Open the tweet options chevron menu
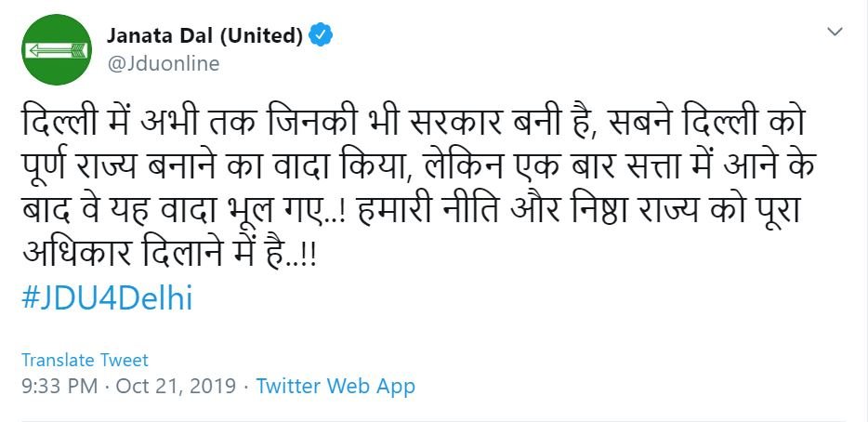Image resolution: width=868 pixels, height=422 pixels. tap(834, 32)
